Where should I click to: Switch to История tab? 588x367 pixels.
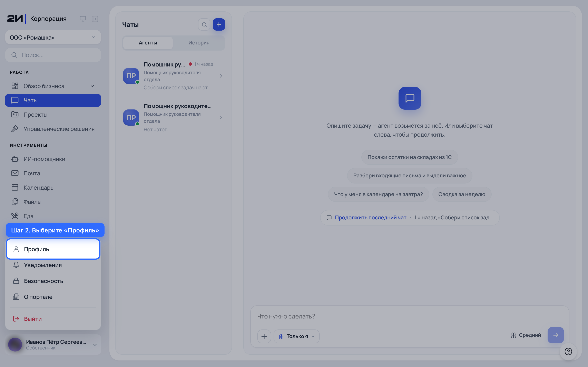199,43
